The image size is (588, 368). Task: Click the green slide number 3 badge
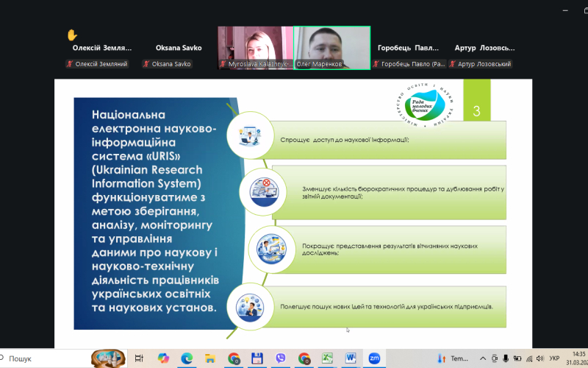(x=476, y=100)
